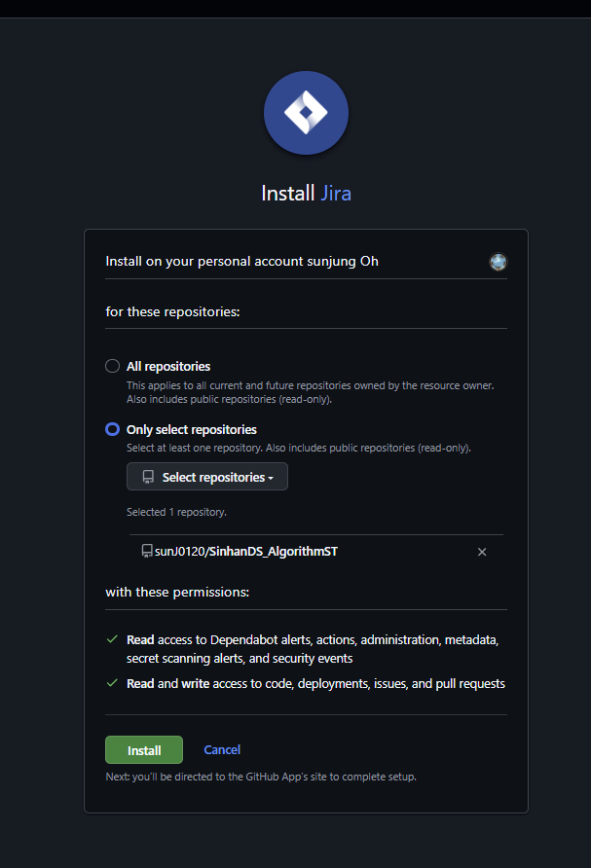Click the green checkmark beside Read access
Screen dimensions: 591x868
112,639
